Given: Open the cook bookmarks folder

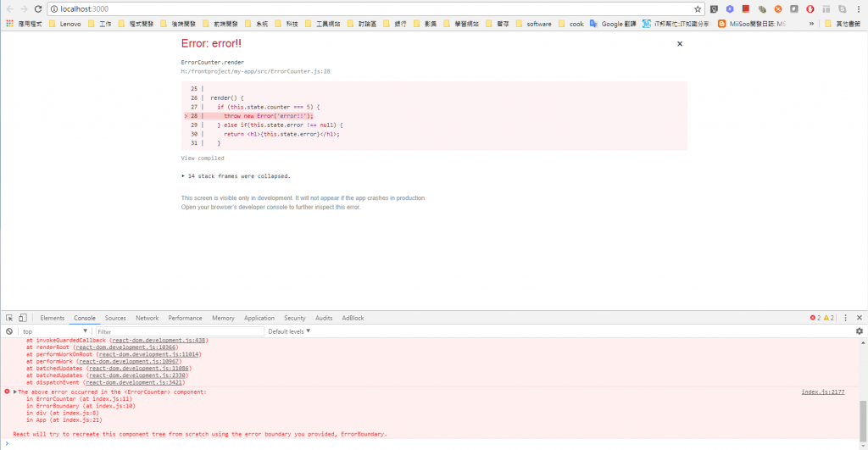Looking at the screenshot, I should (571, 24).
